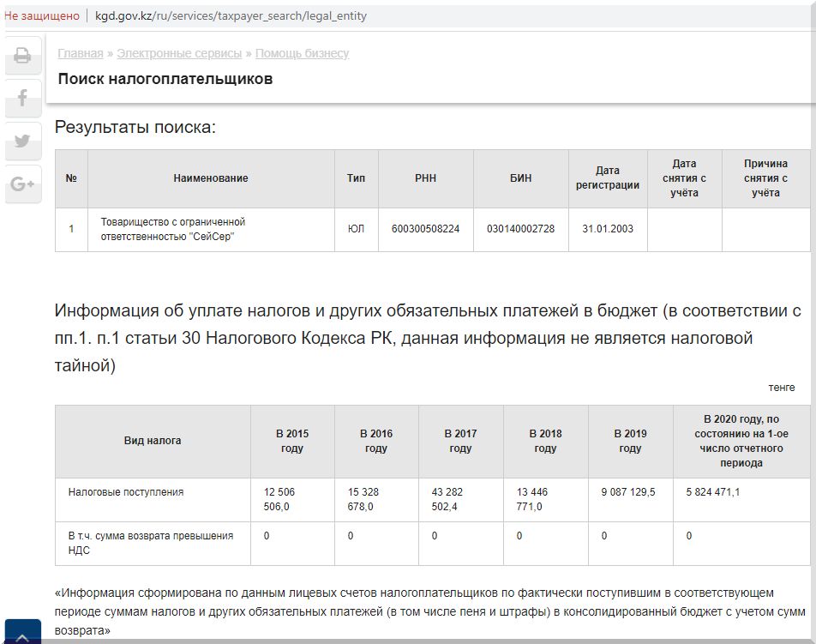
Task: Click the 'Не защищено' security indicator
Action: (x=42, y=16)
